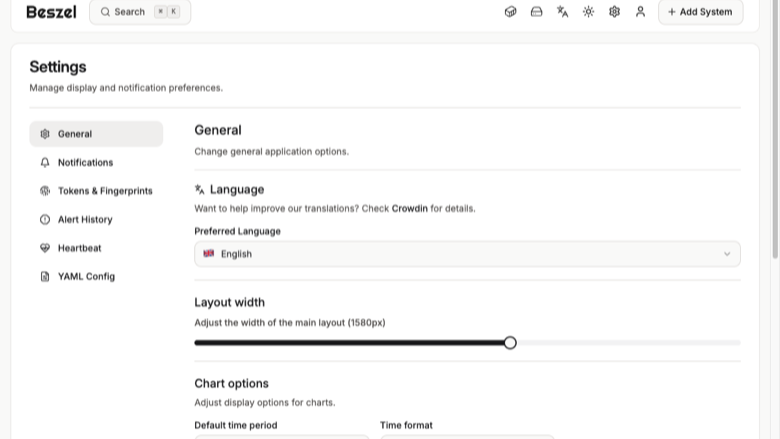This screenshot has height=439, width=780.
Task: Click the translate icon beside Language heading
Action: coord(199,189)
